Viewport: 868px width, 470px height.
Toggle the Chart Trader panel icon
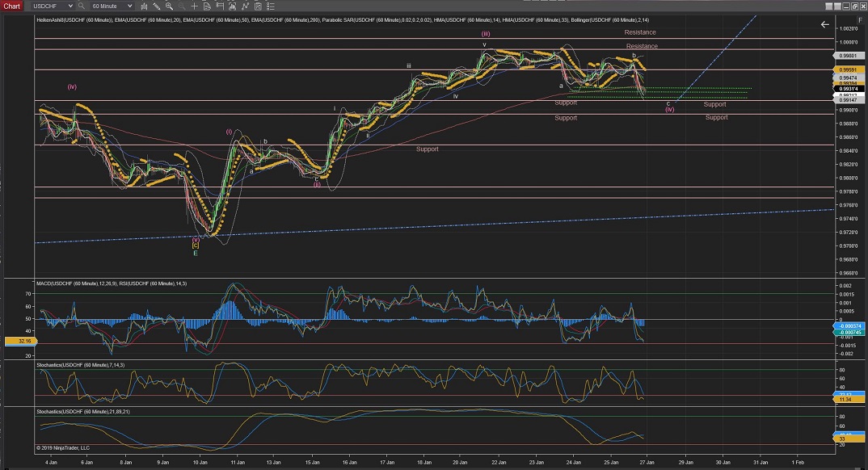pos(219,6)
